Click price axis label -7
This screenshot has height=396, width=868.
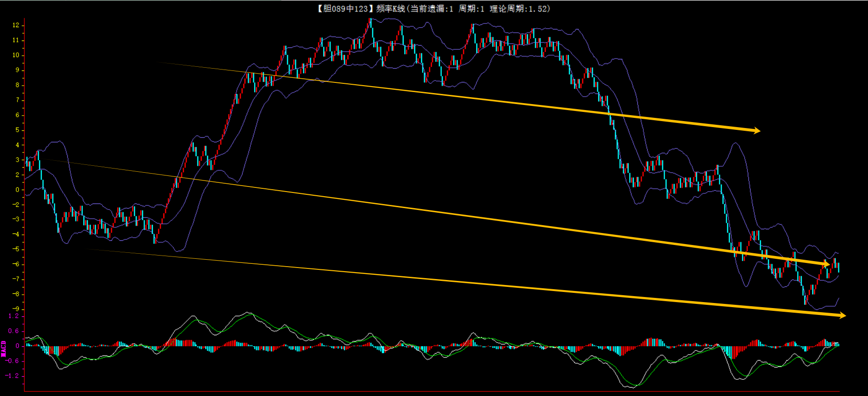[16, 279]
